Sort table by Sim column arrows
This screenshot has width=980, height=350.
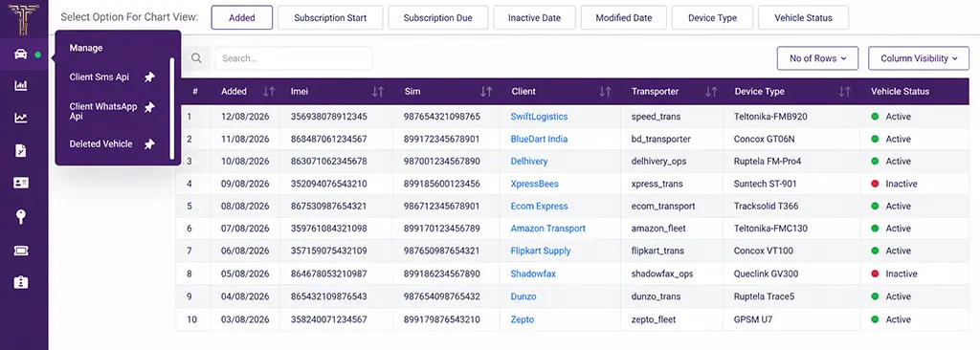(x=486, y=91)
